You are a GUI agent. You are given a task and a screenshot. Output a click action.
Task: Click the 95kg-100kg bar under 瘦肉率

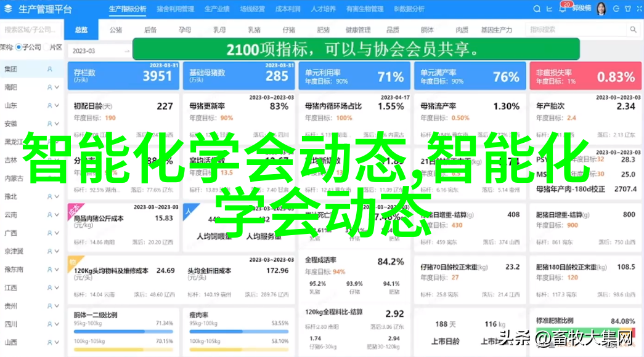pyautogui.click(x=239, y=331)
